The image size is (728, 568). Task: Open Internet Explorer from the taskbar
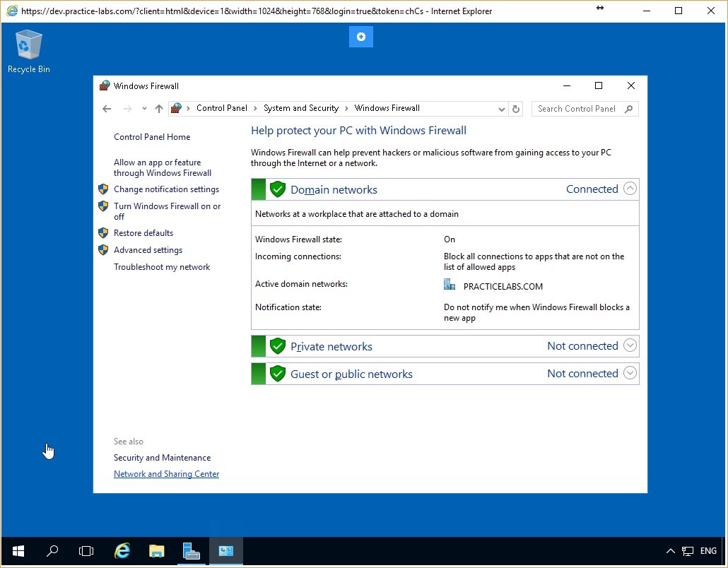tap(122, 550)
